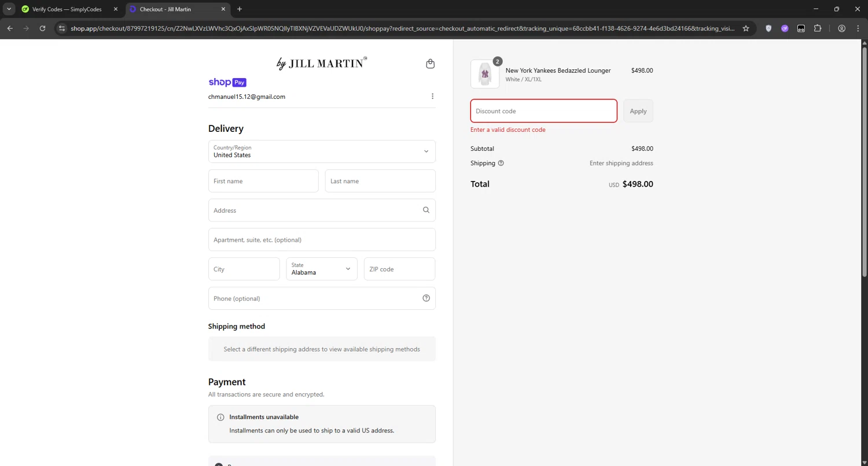Click the Shipping method heading
The image size is (868, 466).
[237, 326]
